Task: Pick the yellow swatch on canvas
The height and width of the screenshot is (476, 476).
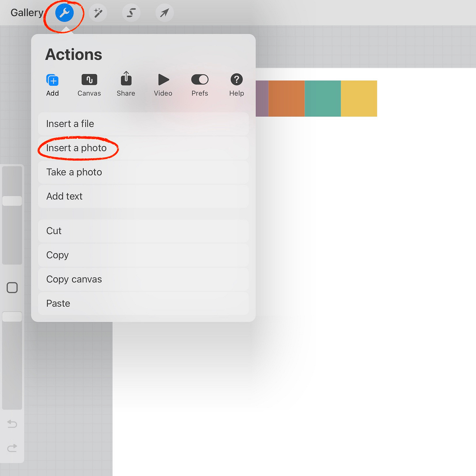Action: click(359, 98)
